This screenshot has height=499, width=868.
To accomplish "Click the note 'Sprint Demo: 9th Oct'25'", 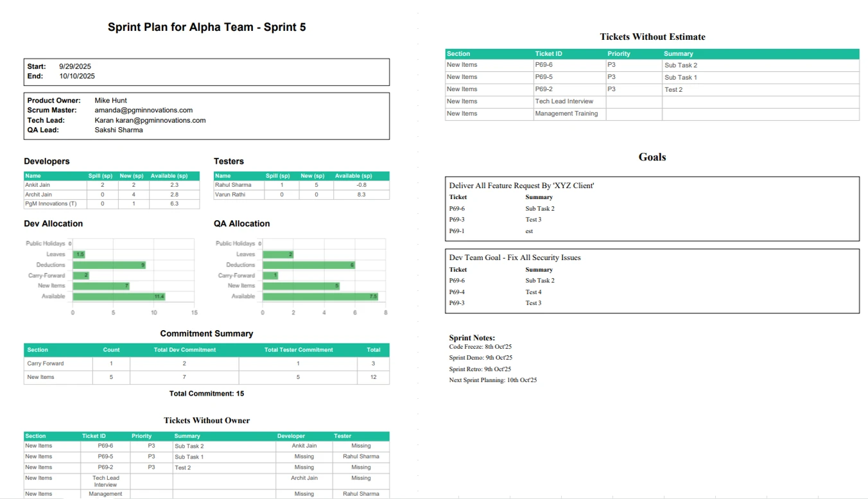I will click(480, 358).
